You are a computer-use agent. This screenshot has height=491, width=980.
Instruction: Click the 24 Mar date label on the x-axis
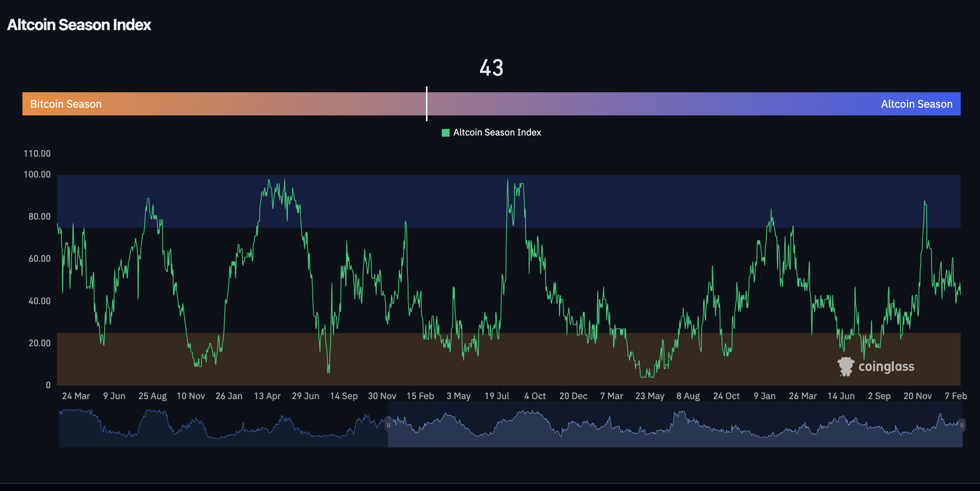click(x=76, y=396)
